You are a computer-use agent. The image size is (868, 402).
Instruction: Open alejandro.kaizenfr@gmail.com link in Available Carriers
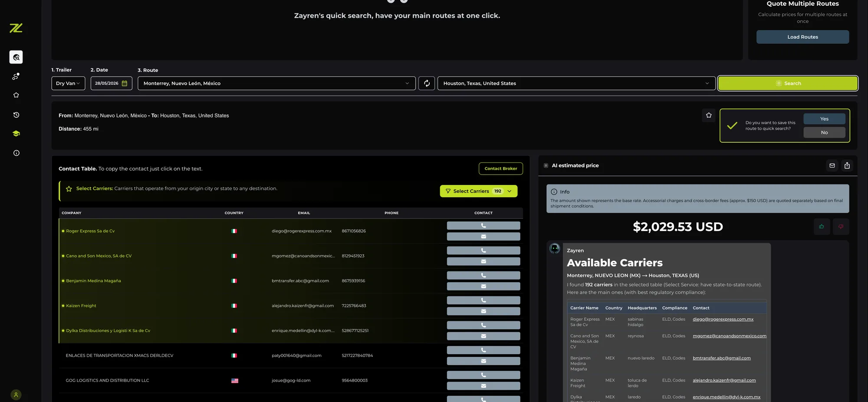point(724,380)
